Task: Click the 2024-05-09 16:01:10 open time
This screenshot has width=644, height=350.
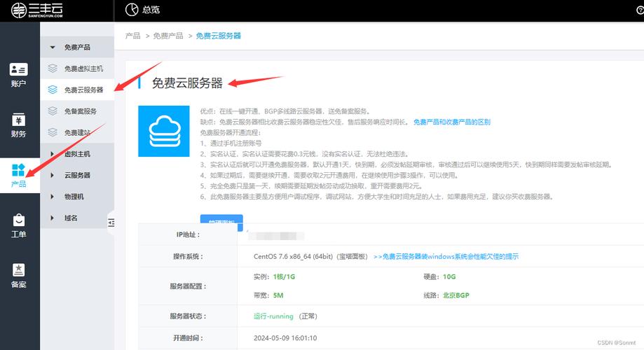Action: click(x=285, y=338)
